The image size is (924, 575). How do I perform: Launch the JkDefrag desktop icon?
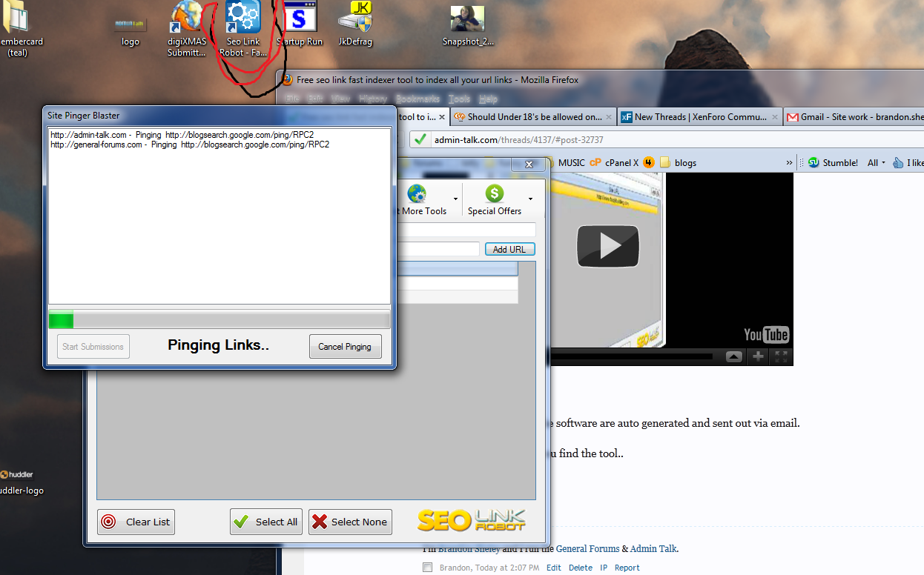pyautogui.click(x=355, y=24)
